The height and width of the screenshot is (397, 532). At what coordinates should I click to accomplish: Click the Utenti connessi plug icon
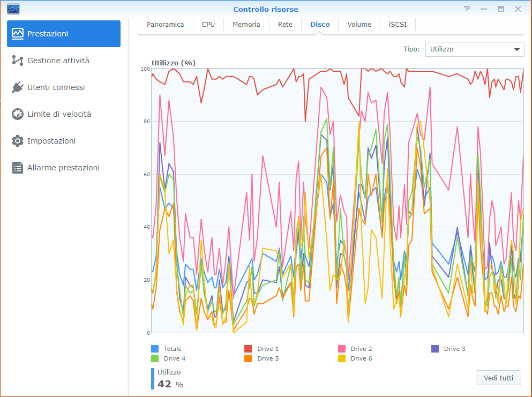[x=18, y=87]
